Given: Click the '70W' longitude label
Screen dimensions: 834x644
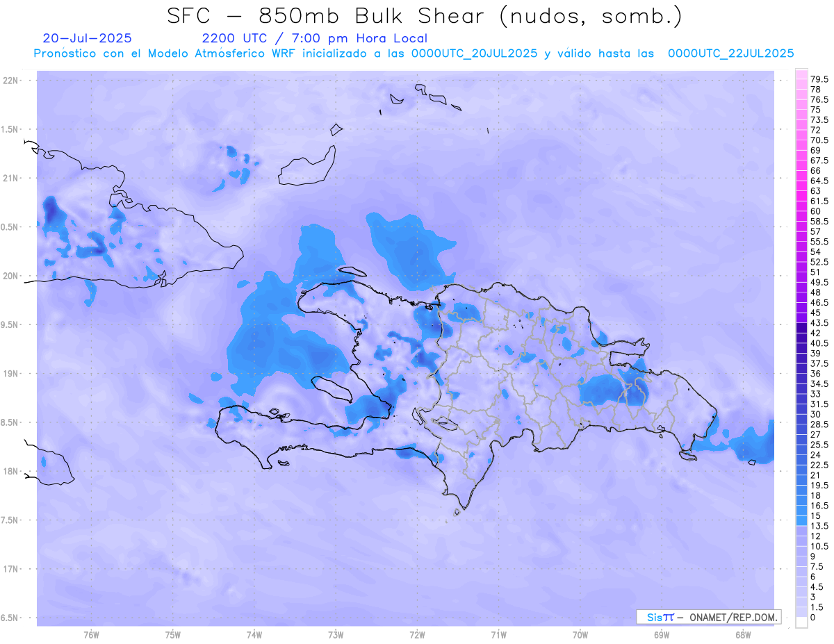Looking at the screenshot, I should click(580, 634).
